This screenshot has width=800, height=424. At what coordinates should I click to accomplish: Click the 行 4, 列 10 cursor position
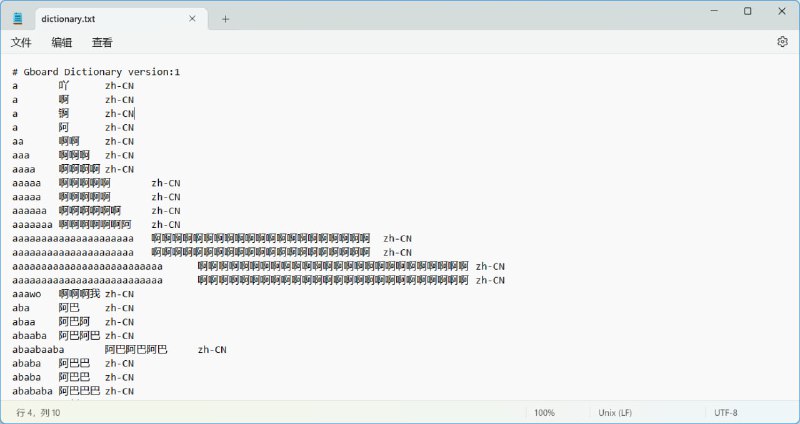[38, 412]
